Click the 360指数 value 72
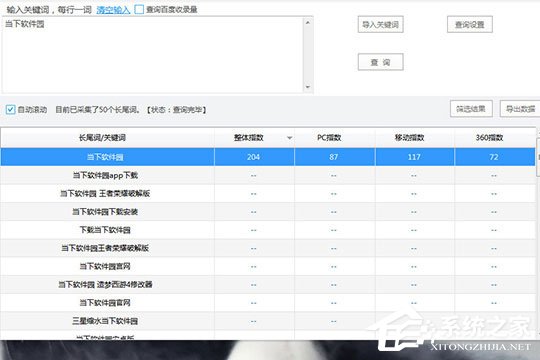This screenshot has height=360, width=540. (x=494, y=157)
